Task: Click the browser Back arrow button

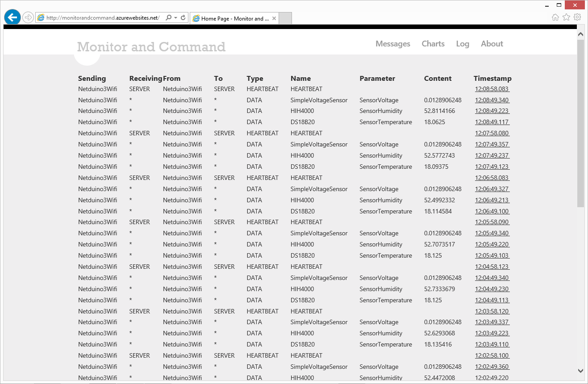Action: (13, 17)
